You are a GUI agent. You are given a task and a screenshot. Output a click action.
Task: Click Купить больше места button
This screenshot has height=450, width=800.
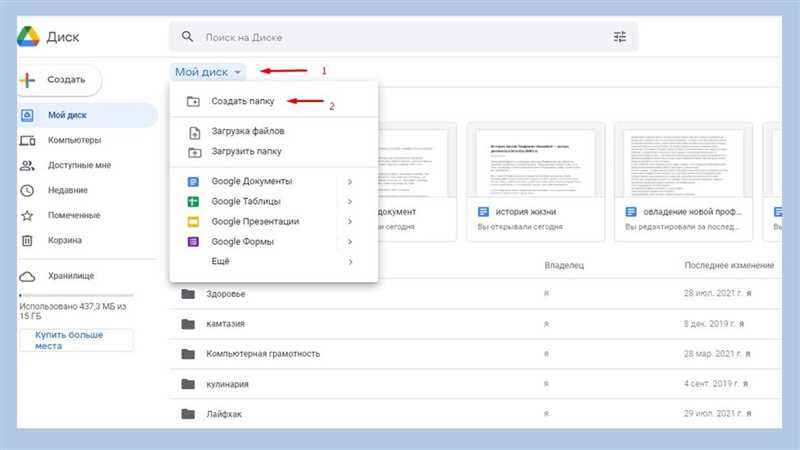pos(76,340)
